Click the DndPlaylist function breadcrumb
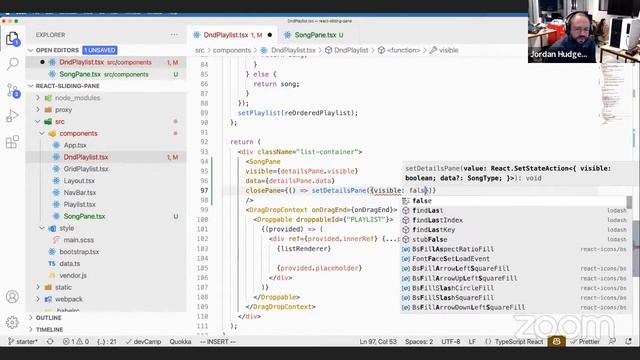The height and width of the screenshot is (360, 640). point(351,50)
